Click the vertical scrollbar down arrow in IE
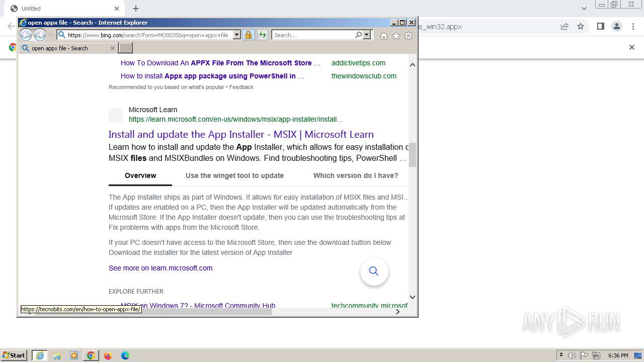Viewport: 644px width, 362px height. [413, 297]
